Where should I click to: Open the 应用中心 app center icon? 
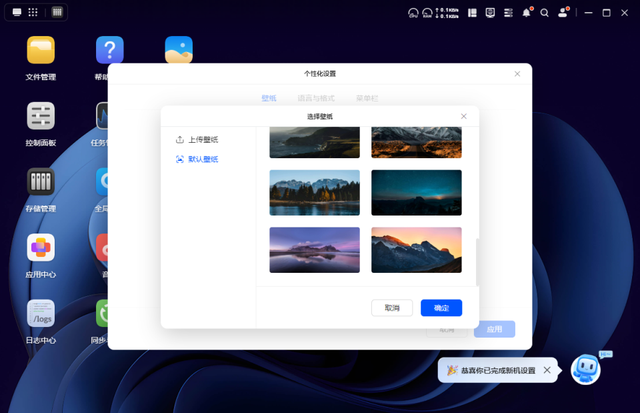click(x=41, y=247)
